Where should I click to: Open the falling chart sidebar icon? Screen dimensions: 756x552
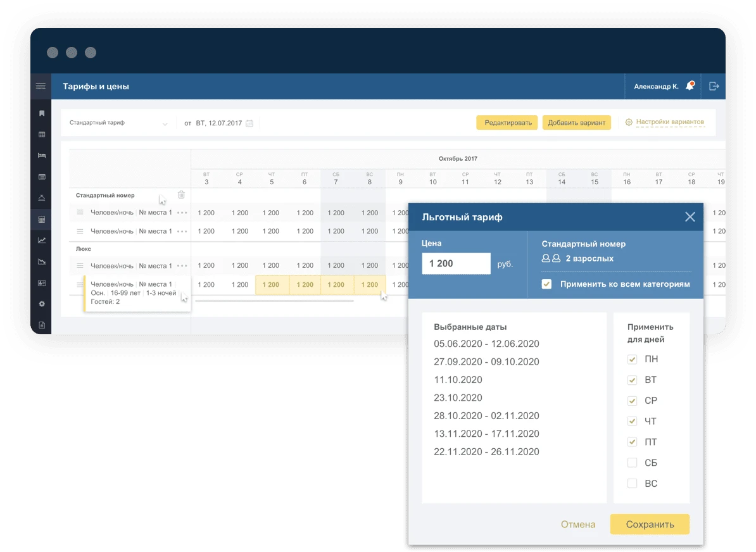[x=42, y=261]
